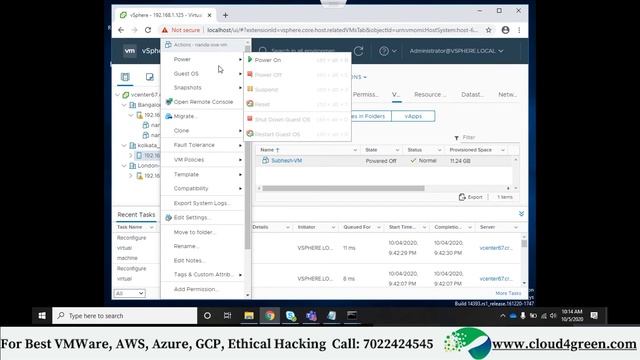Open the Subhesh-VM link
The height and width of the screenshot is (360, 640).
(287, 161)
